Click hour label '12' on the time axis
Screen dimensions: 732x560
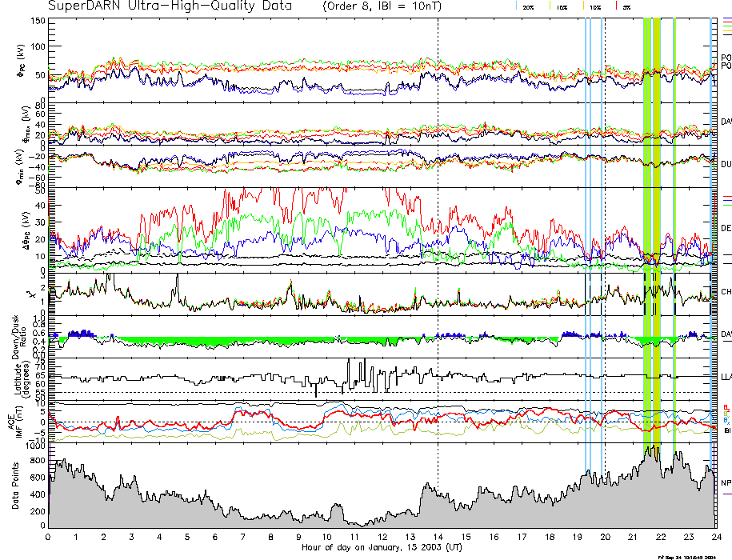tap(382, 537)
